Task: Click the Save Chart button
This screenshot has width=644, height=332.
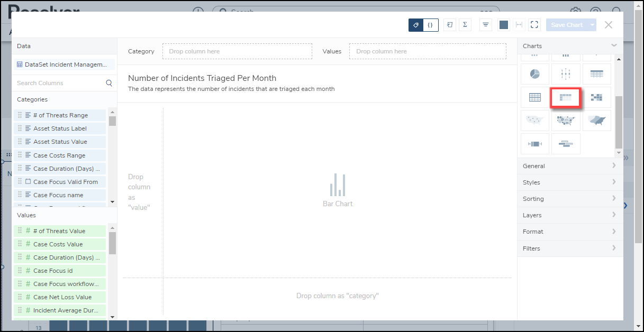Action: (x=567, y=25)
